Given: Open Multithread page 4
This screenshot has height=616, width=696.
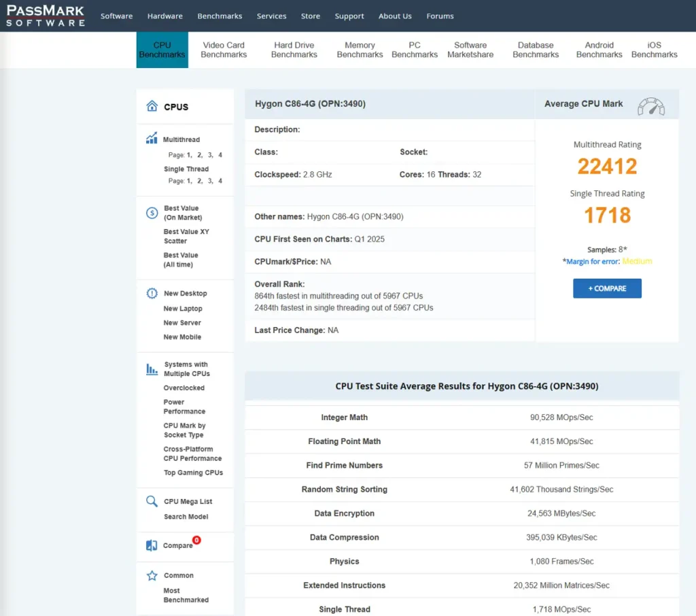Looking at the screenshot, I should pyautogui.click(x=220, y=155).
